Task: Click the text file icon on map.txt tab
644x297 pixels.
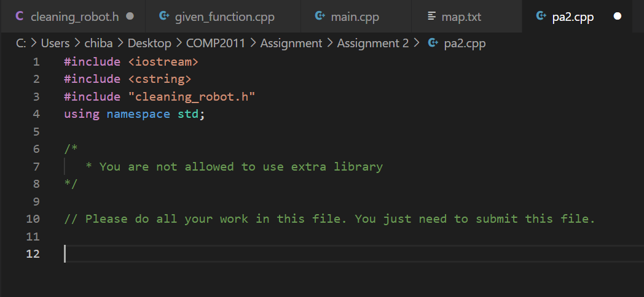Action: pyautogui.click(x=431, y=17)
